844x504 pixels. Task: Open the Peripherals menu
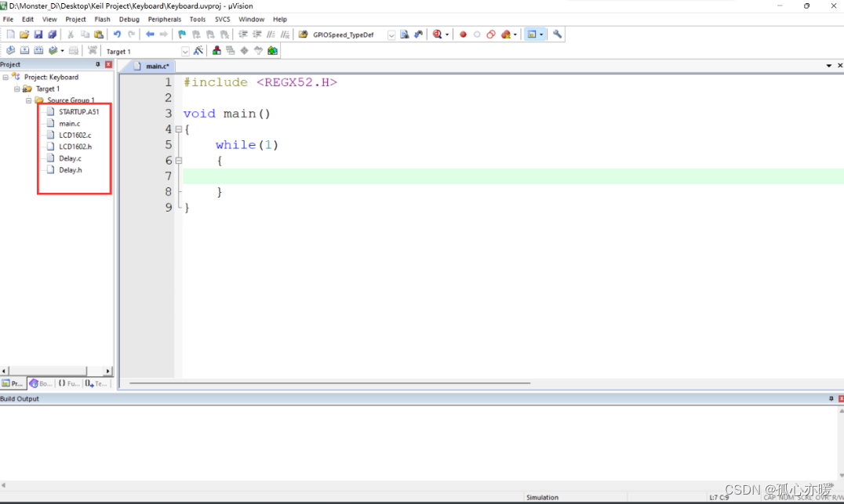click(x=164, y=20)
